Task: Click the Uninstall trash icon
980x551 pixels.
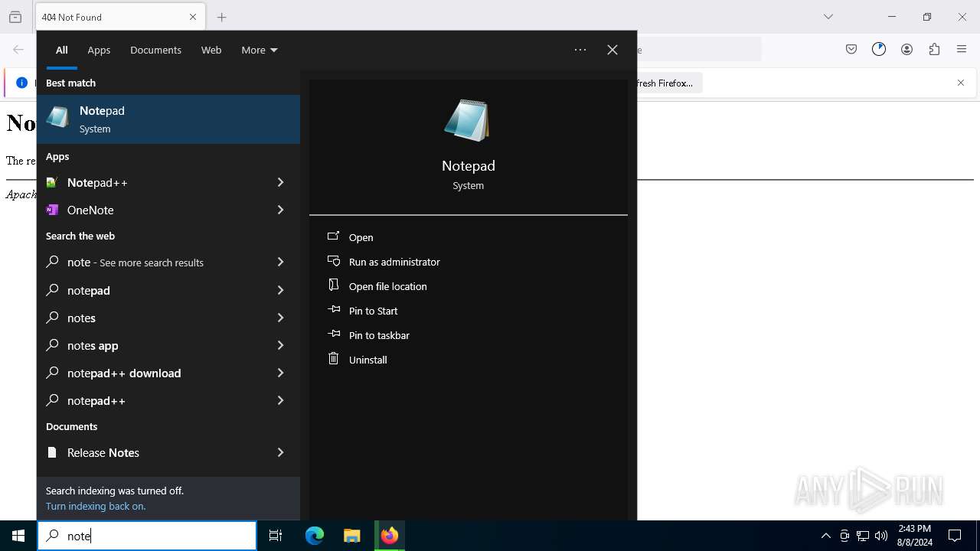Action: [x=334, y=358]
